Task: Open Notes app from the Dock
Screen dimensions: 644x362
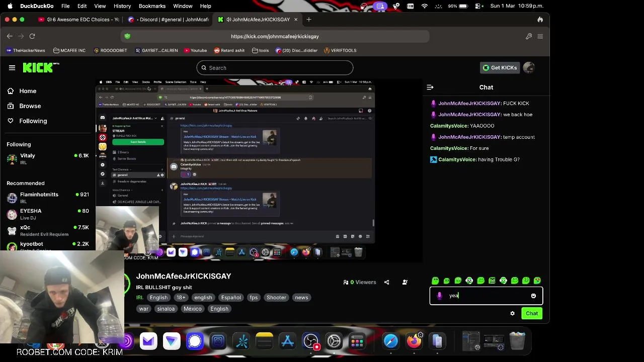Action: click(264, 342)
